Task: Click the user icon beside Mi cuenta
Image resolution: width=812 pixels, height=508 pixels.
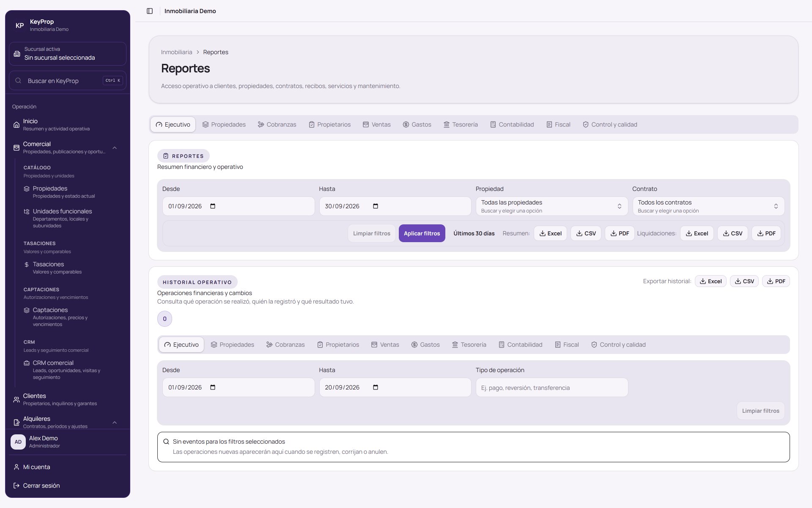Action: tap(16, 467)
